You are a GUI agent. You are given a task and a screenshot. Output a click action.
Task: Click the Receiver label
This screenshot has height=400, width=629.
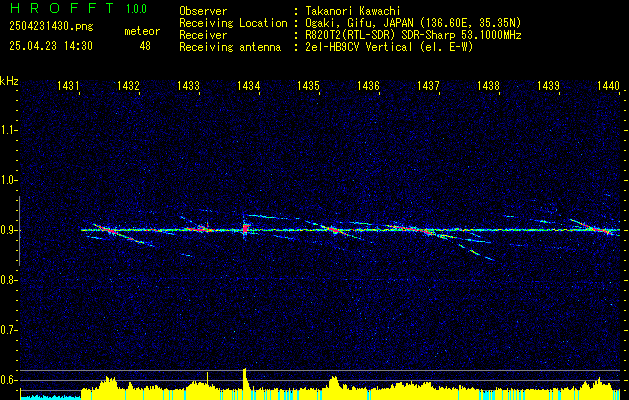point(203,35)
